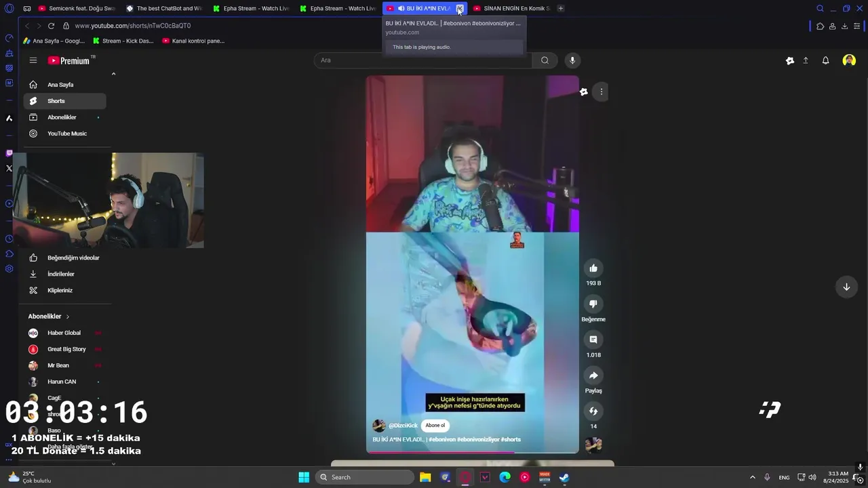Open the new tab plus button
868x488 pixels.
pyautogui.click(x=560, y=8)
